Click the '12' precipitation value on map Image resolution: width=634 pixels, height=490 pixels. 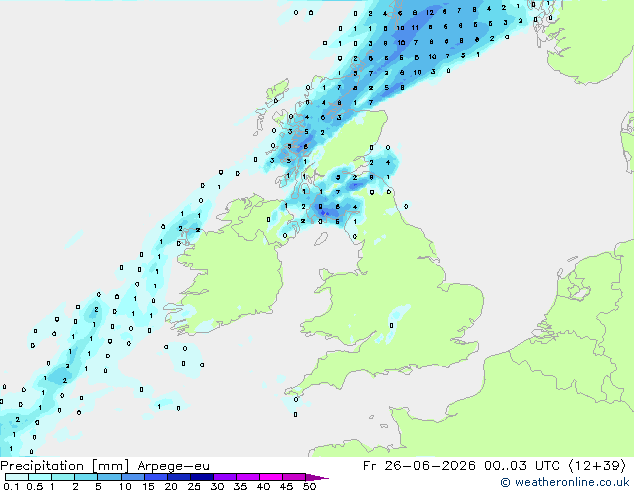click(x=430, y=13)
